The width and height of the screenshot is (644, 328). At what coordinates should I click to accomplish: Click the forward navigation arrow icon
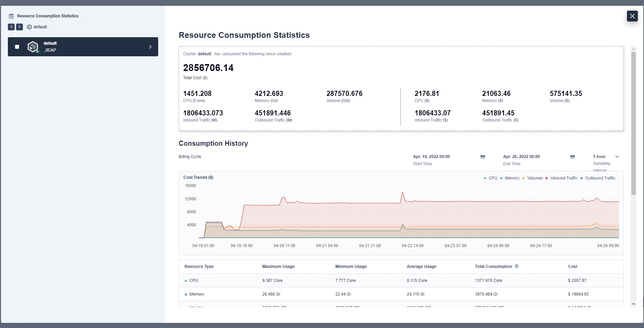coord(19,27)
